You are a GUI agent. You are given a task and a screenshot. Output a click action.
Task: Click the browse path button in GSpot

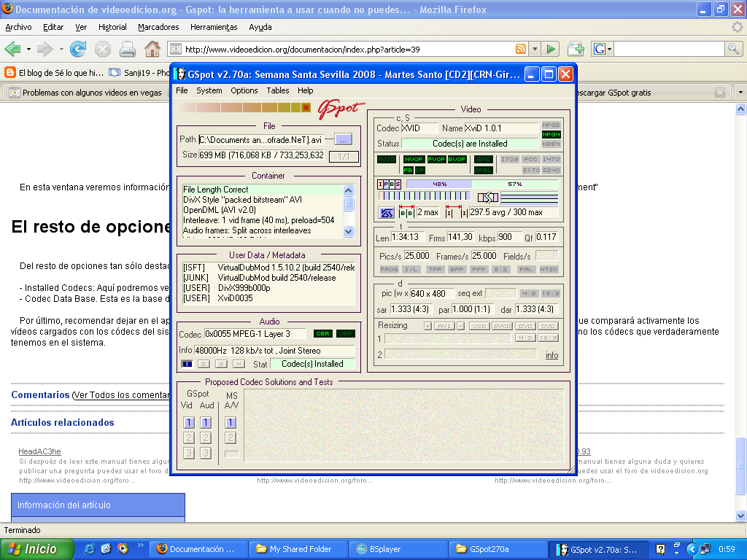point(343,139)
